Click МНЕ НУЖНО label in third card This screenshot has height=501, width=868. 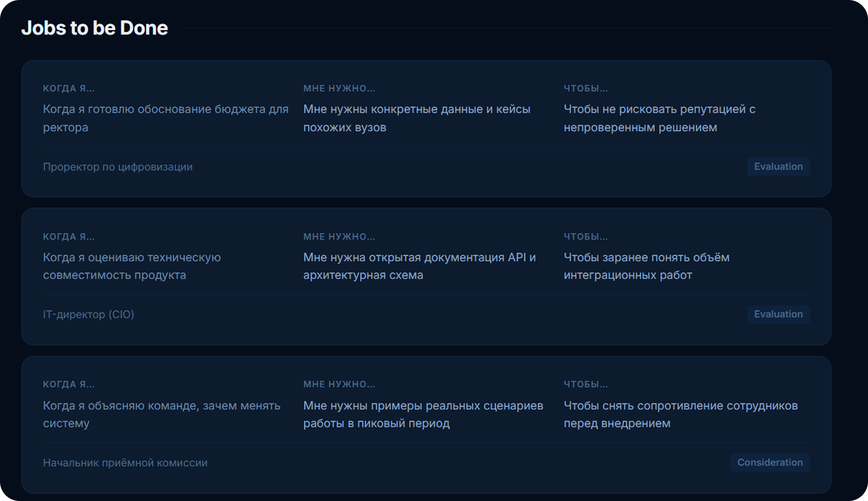pos(339,384)
